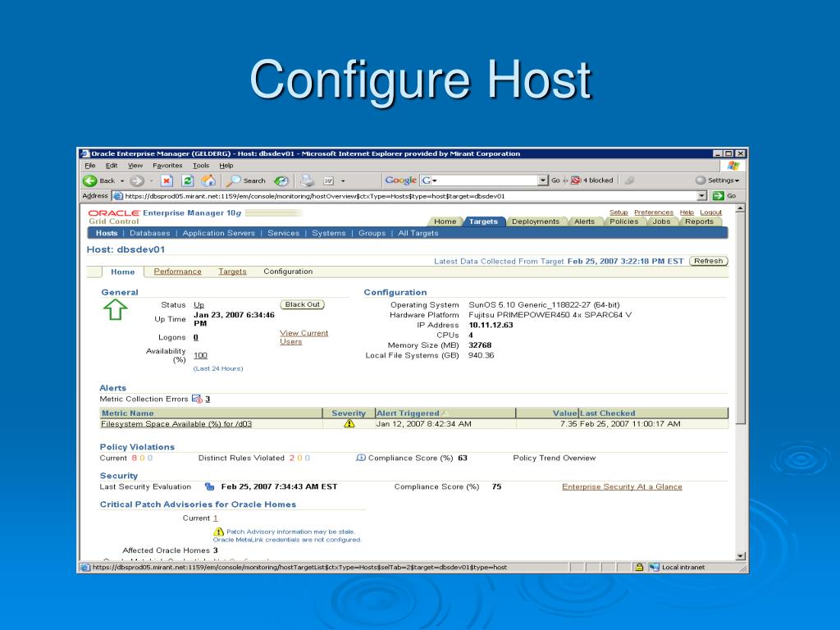
Task: Open the dropdown arrow after Word edit icon
Action: point(343,181)
